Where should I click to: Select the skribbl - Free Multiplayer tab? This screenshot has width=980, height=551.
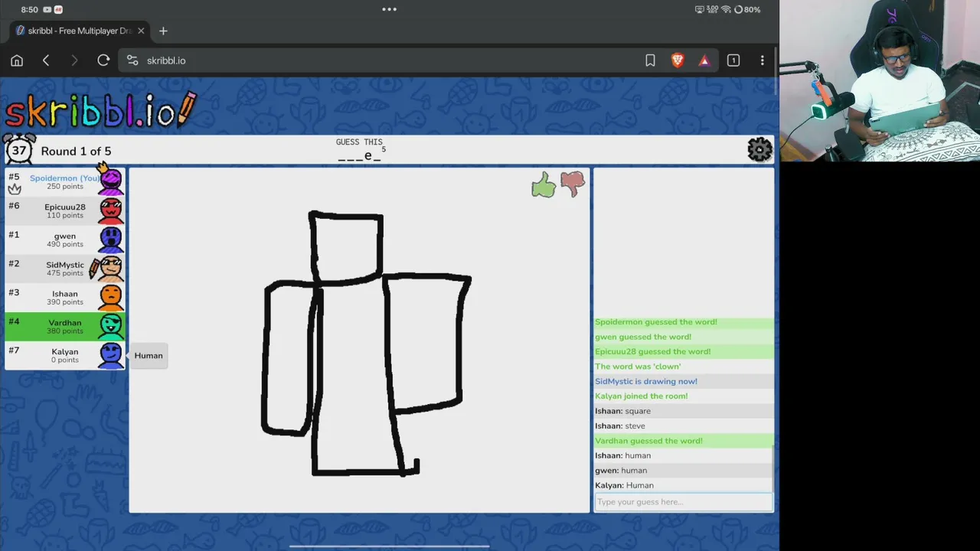(80, 31)
